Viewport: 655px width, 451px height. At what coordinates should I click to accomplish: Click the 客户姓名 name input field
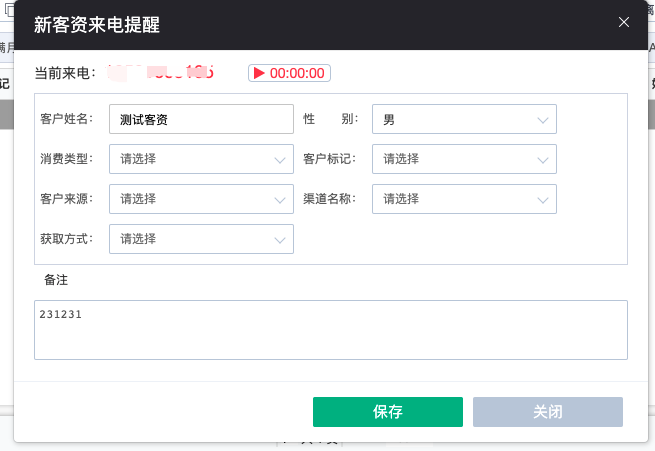(x=201, y=119)
